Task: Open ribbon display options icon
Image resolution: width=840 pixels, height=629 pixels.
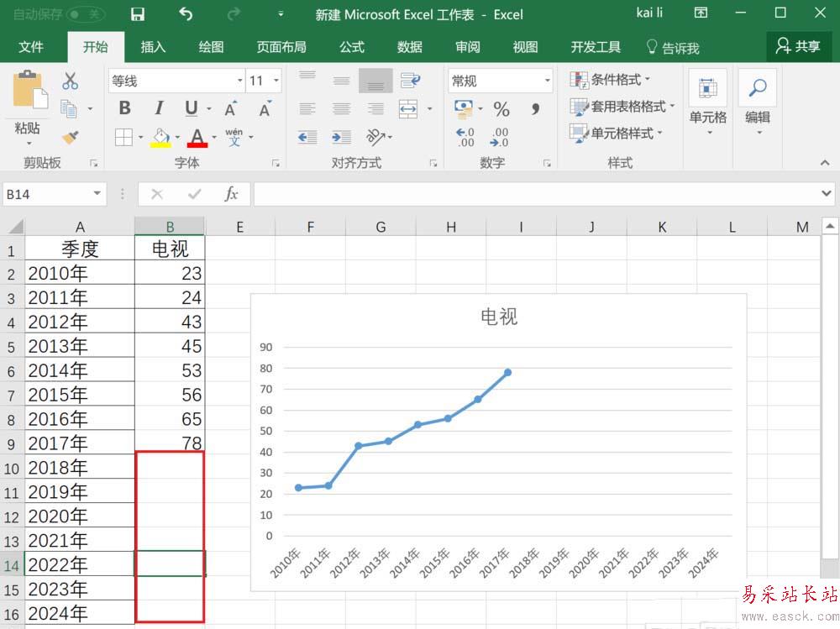Action: 701,13
